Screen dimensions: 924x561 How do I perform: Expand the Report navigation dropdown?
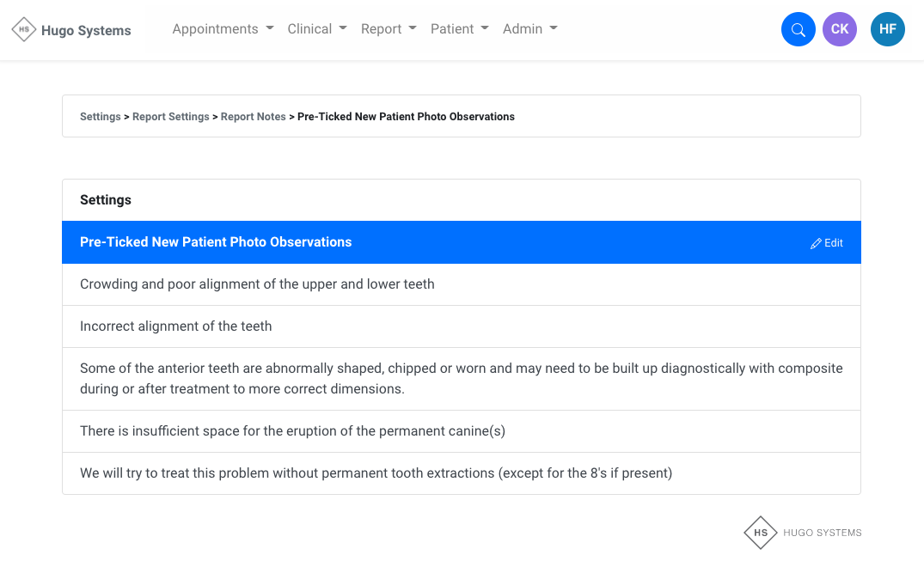389,29
